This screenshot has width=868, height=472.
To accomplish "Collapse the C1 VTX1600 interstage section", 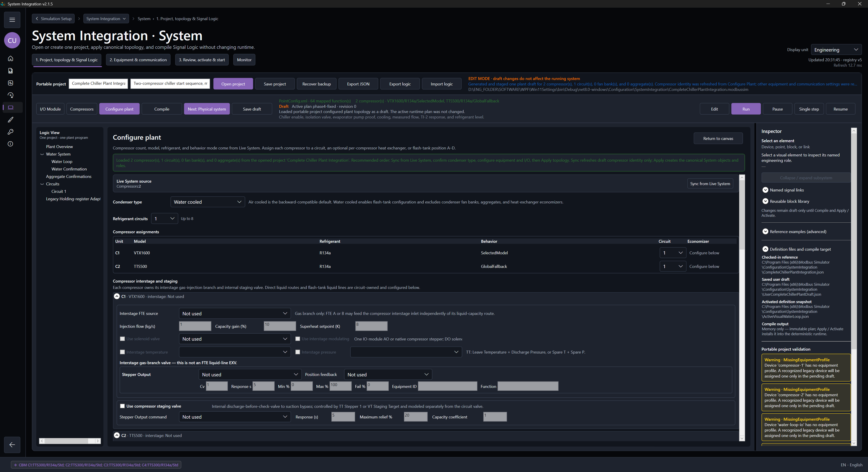I will (117, 296).
